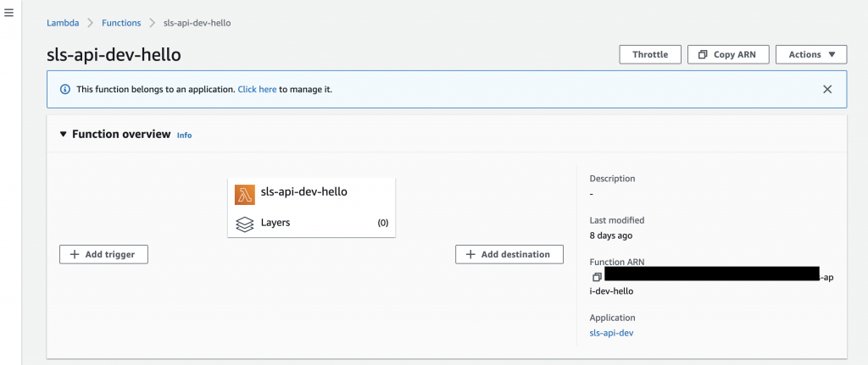868x365 pixels.
Task: Click the breadcrumb text sls-api-dev-hello
Action: pos(197,23)
